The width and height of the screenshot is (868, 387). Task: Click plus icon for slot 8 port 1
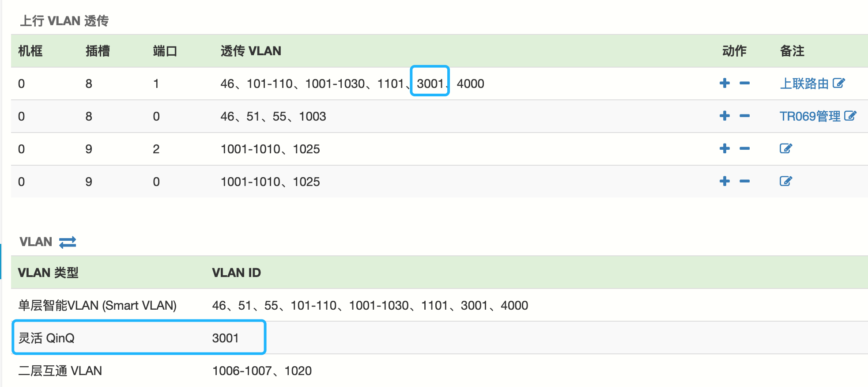click(x=725, y=83)
